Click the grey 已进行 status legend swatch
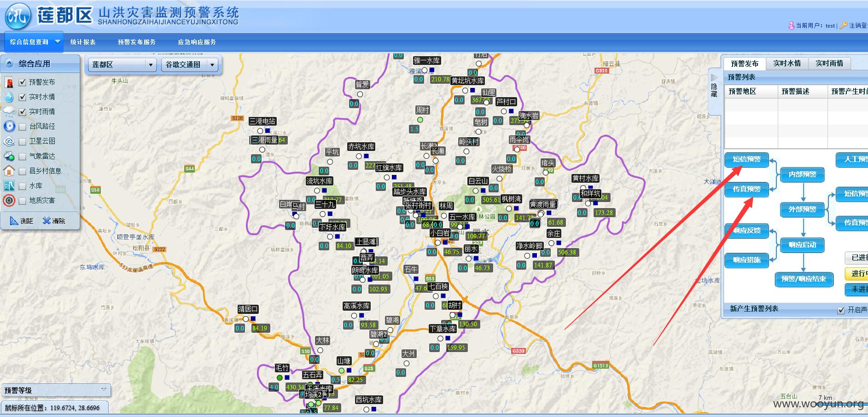Screen dimensions: 868x417 tap(856, 258)
